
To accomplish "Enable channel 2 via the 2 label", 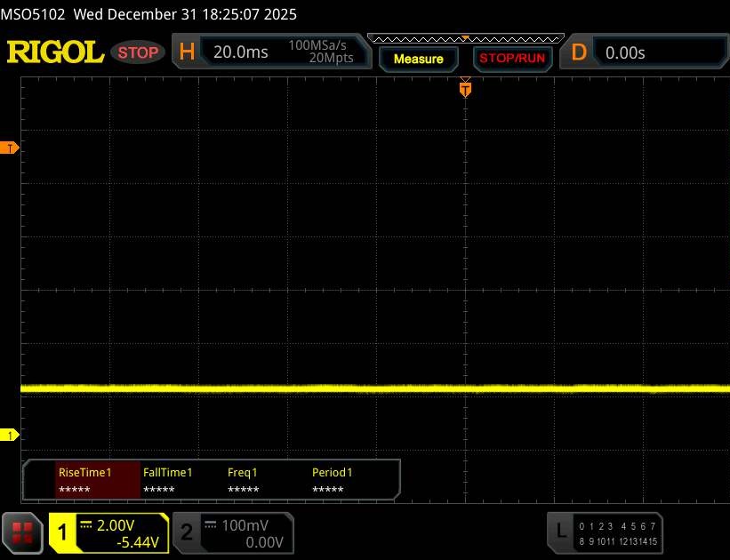I will [x=187, y=532].
